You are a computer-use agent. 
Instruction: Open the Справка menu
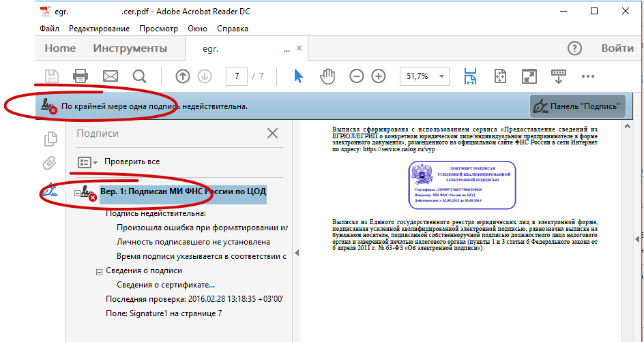233,29
